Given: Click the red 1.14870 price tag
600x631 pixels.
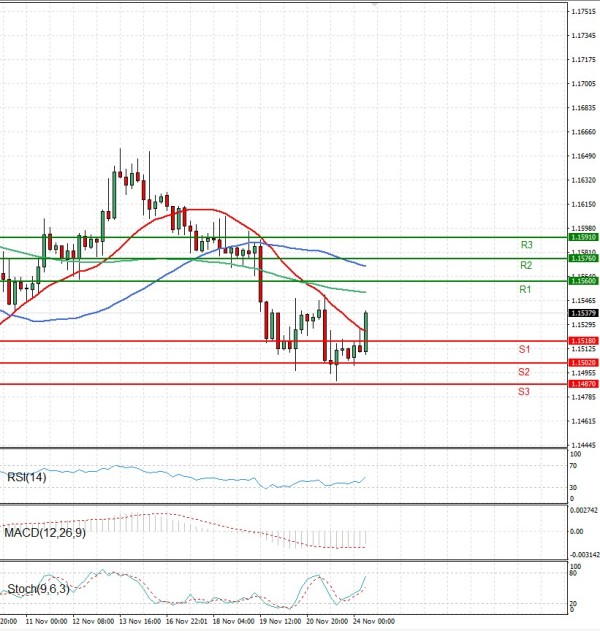Looking at the screenshot, I should coord(583,384).
